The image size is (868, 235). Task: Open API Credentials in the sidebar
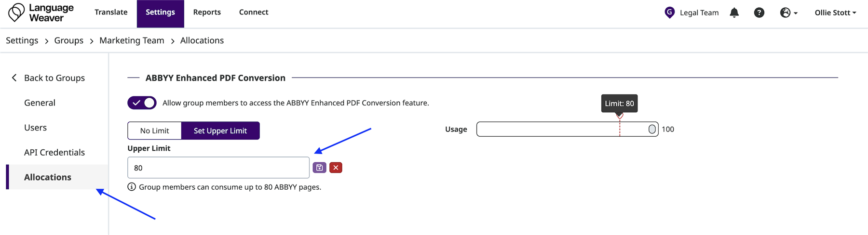(x=54, y=152)
